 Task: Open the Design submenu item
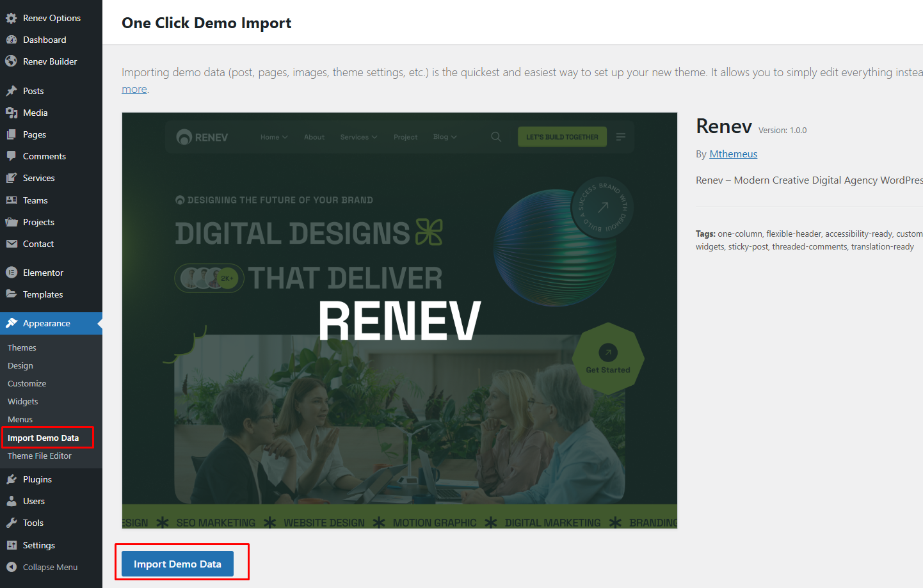(x=20, y=365)
